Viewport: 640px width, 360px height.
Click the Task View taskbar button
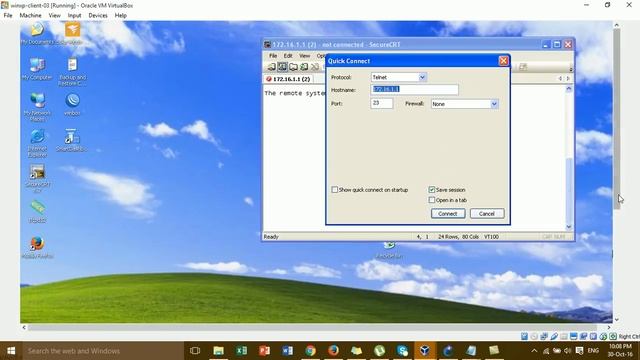(x=195, y=351)
